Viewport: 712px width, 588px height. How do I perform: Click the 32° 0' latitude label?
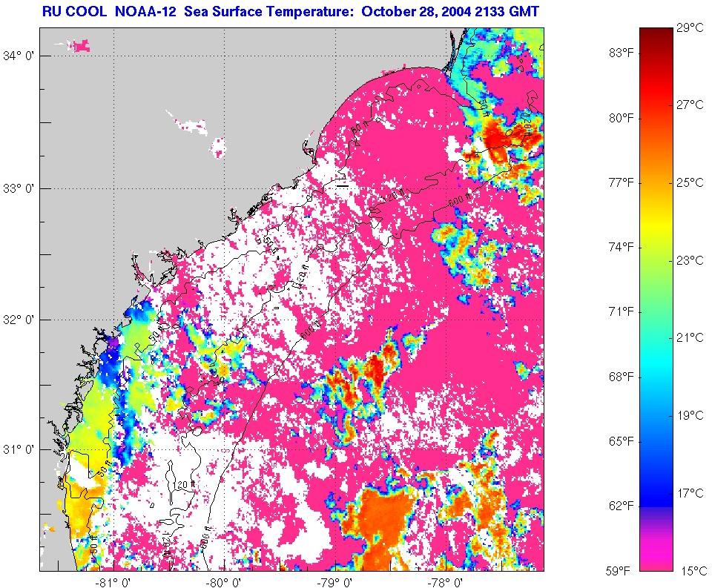(19, 320)
